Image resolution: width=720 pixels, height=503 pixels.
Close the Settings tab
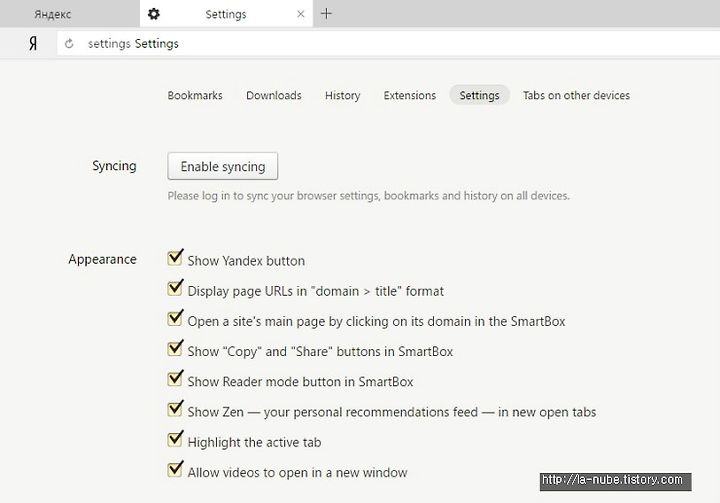[301, 14]
